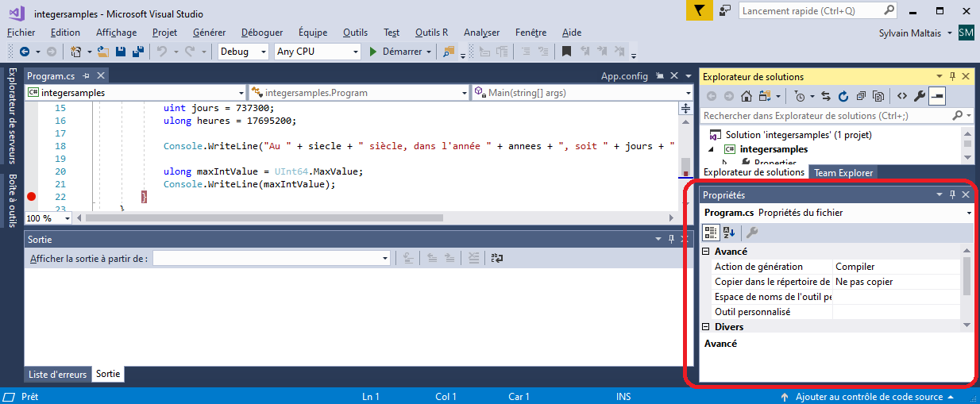Screen dimensions: 980x404
Task: Click the alphabetical sort icon in Propriétés
Action: click(730, 233)
